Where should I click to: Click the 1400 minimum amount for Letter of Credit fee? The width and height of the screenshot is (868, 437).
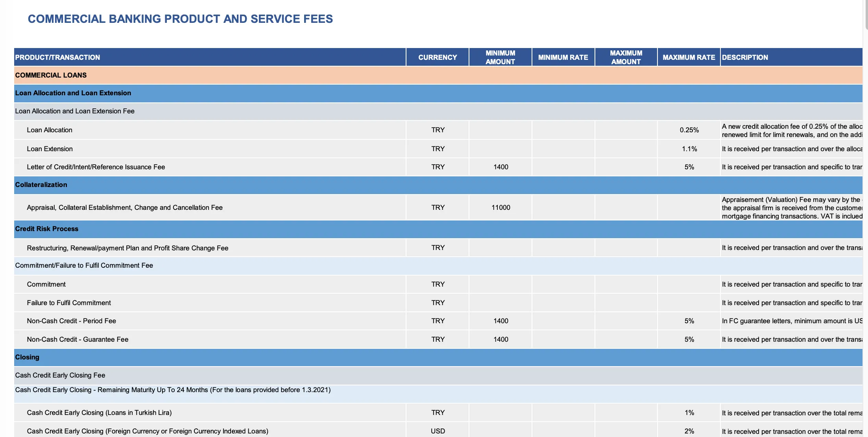[500, 167]
